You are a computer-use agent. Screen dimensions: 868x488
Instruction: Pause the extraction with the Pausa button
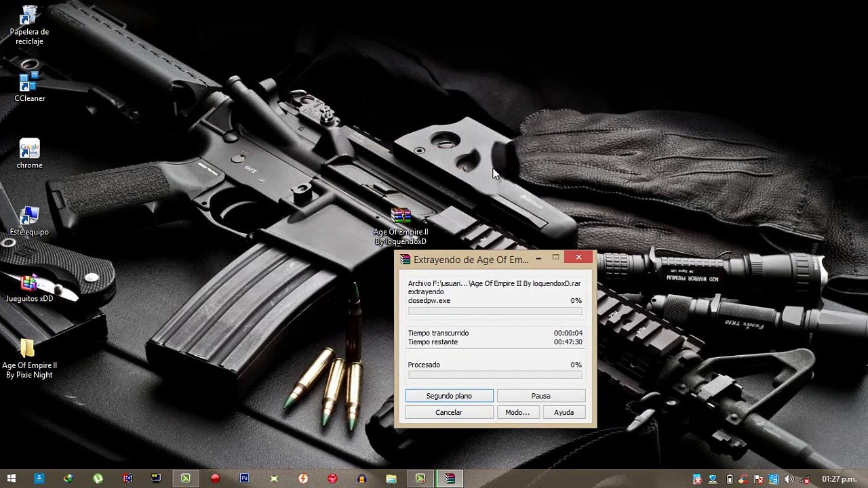540,396
